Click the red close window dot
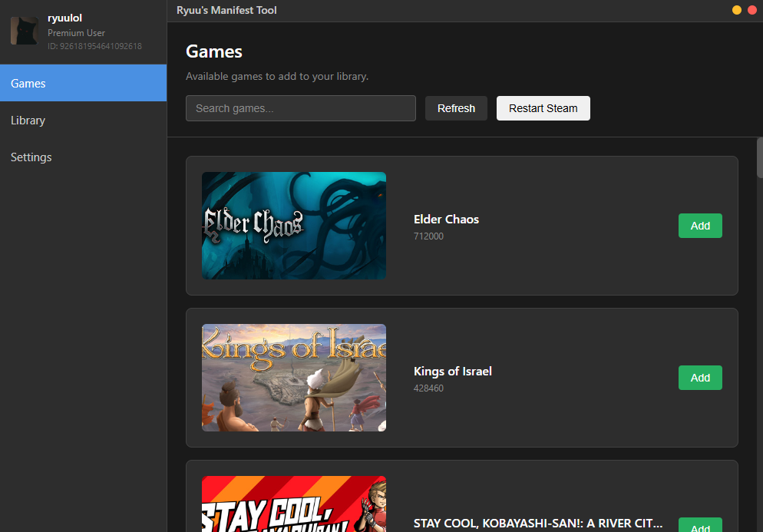Image resolution: width=763 pixels, height=532 pixels. tap(752, 10)
